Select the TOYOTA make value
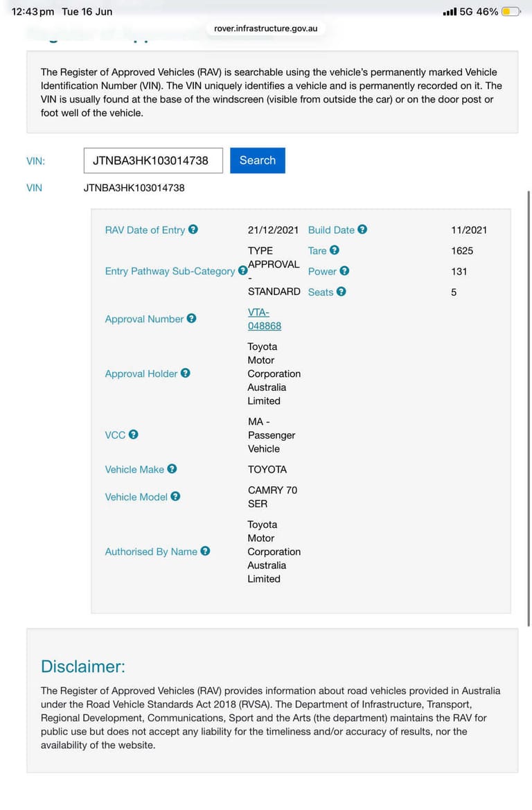This screenshot has height=810, width=532. 267,470
